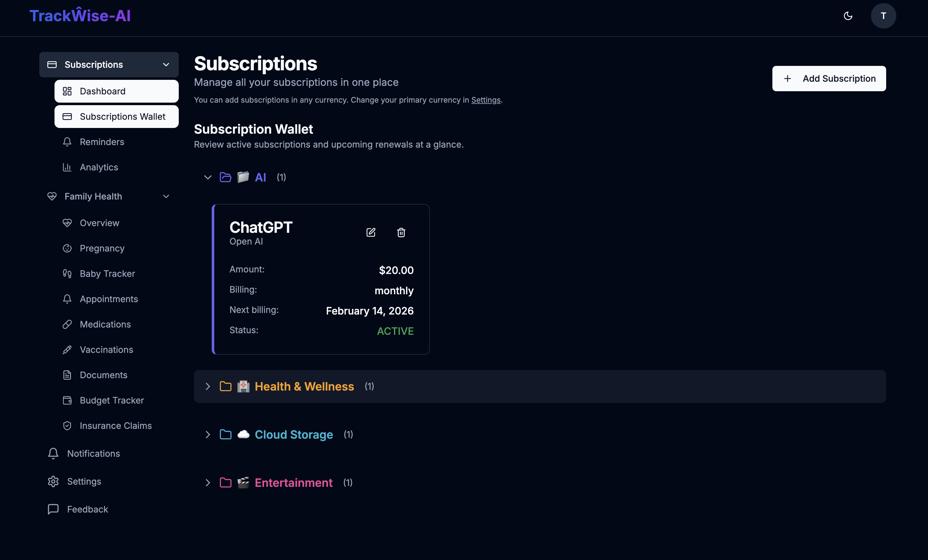This screenshot has width=928, height=560.
Task: Click the edit pencil on ChatGPT card
Action: (371, 232)
